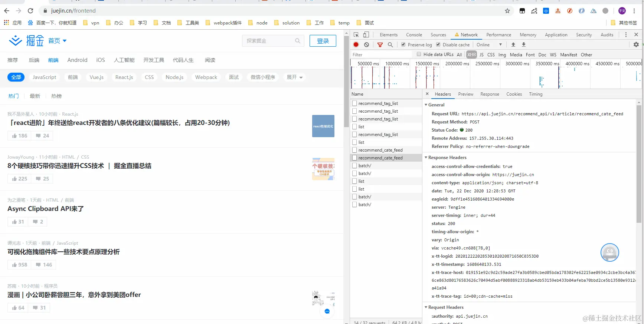Open comments on the 可视化拖拽组件库 article
The image size is (644, 324).
44,265
